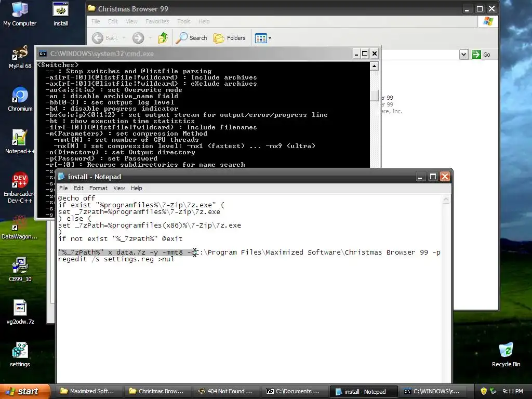Image resolution: width=532 pixels, height=399 pixels.
Task: Click Back arrow in Christmas Browser 99 window
Action: point(105,38)
